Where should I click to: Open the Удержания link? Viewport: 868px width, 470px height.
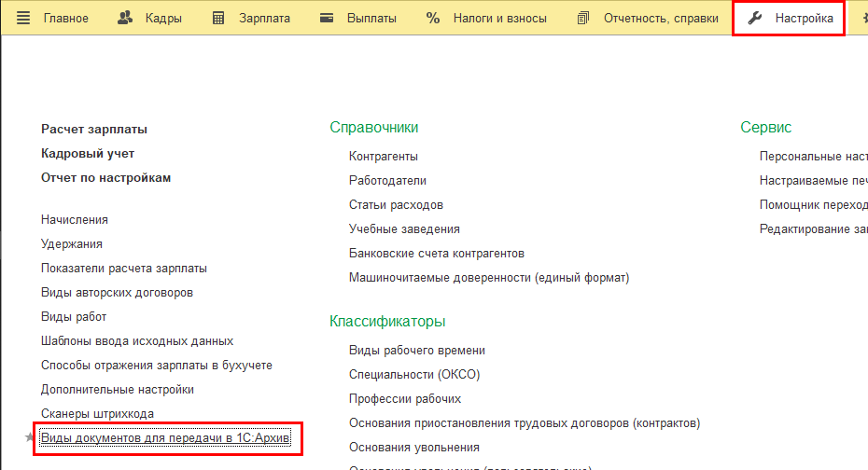pos(72,244)
